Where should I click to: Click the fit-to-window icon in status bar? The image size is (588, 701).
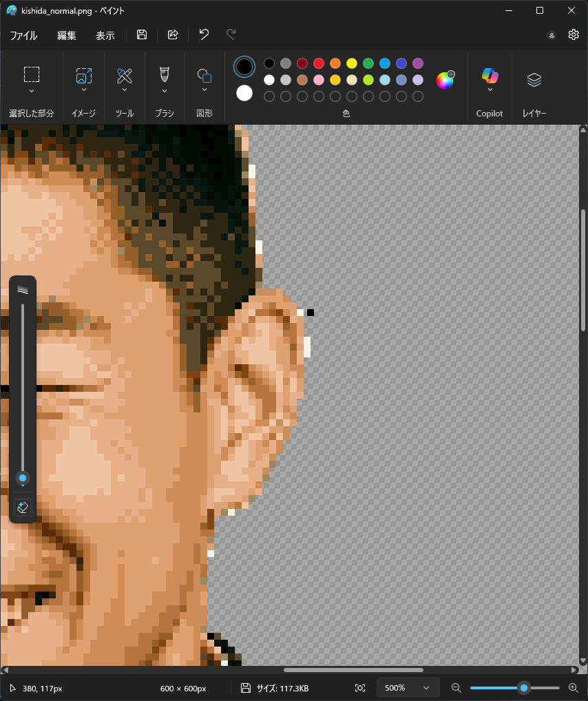360,688
